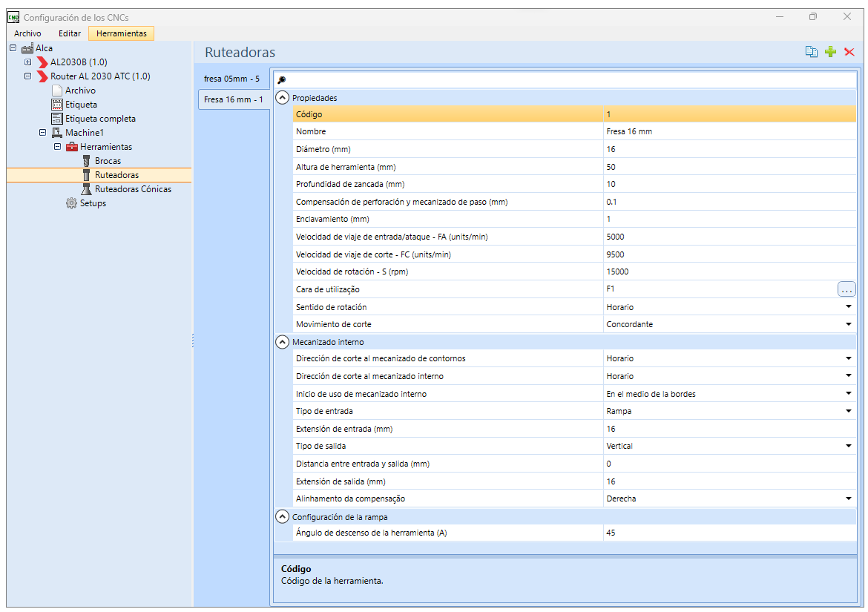Collapse the Mecanizado interno section
Image resolution: width=868 pixels, height=612 pixels.
[x=283, y=342]
